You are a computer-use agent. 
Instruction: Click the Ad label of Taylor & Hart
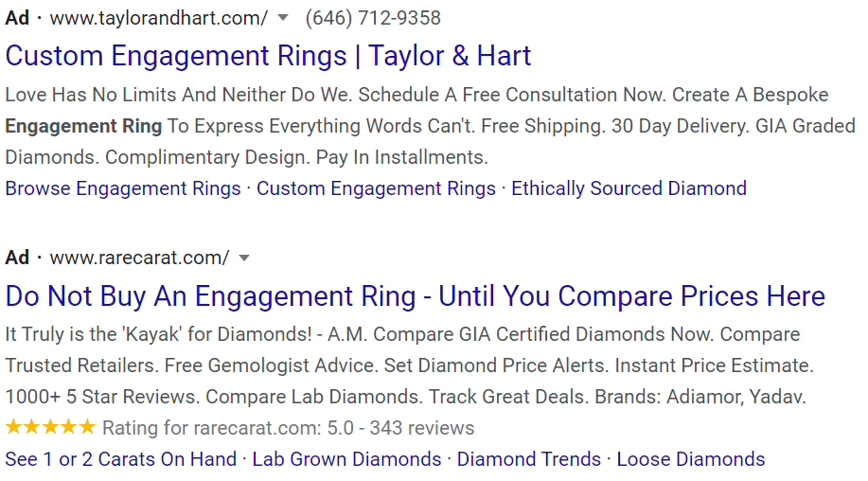click(17, 18)
